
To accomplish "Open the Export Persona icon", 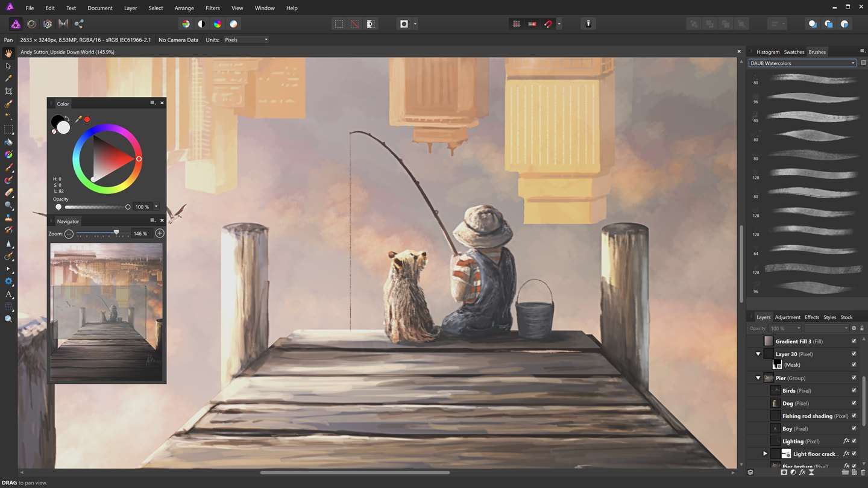I will pyautogui.click(x=79, y=24).
